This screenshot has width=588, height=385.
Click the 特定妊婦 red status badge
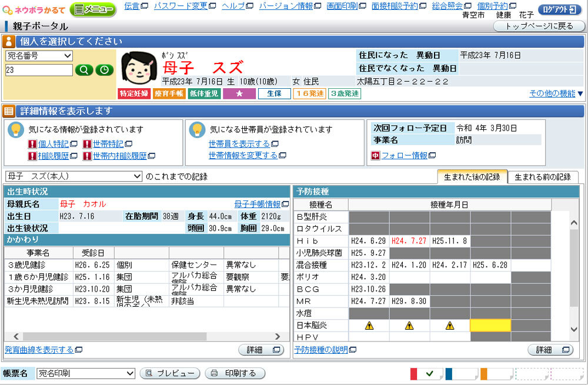pyautogui.click(x=134, y=93)
